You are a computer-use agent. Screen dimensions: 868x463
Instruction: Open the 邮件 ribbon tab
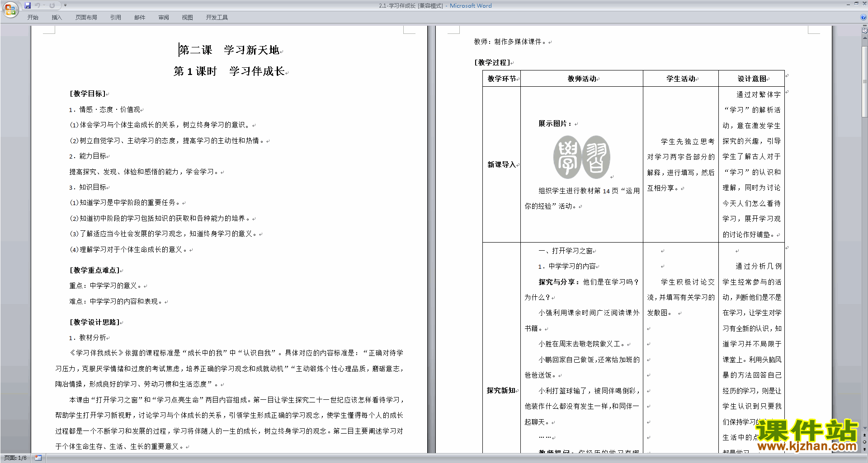tap(140, 18)
